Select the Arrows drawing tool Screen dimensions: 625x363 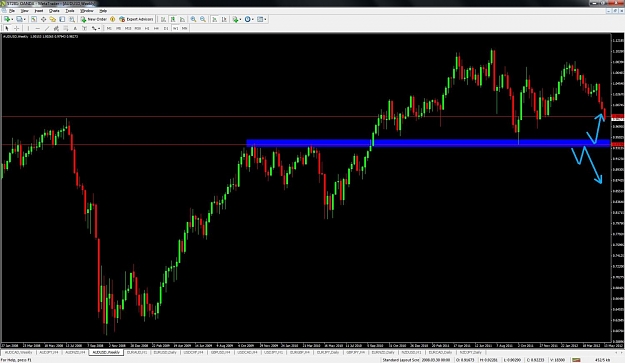(94, 28)
